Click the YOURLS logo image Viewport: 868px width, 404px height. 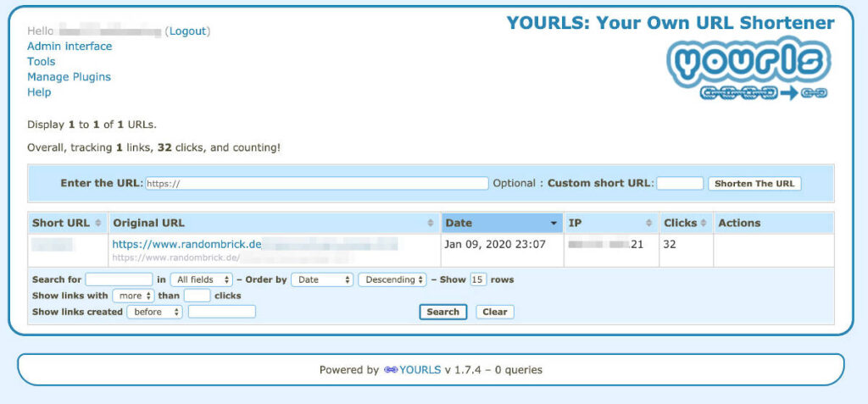pyautogui.click(x=749, y=69)
